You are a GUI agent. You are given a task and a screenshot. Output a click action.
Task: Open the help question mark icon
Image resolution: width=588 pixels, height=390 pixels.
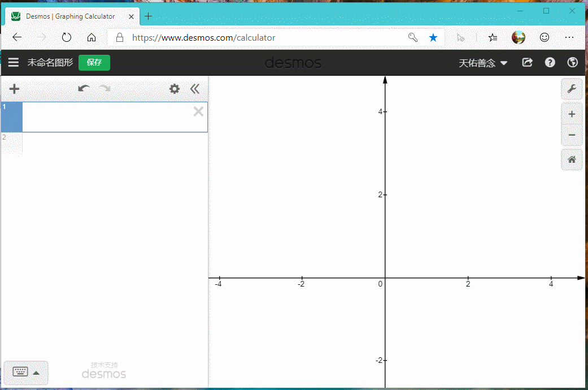point(550,62)
